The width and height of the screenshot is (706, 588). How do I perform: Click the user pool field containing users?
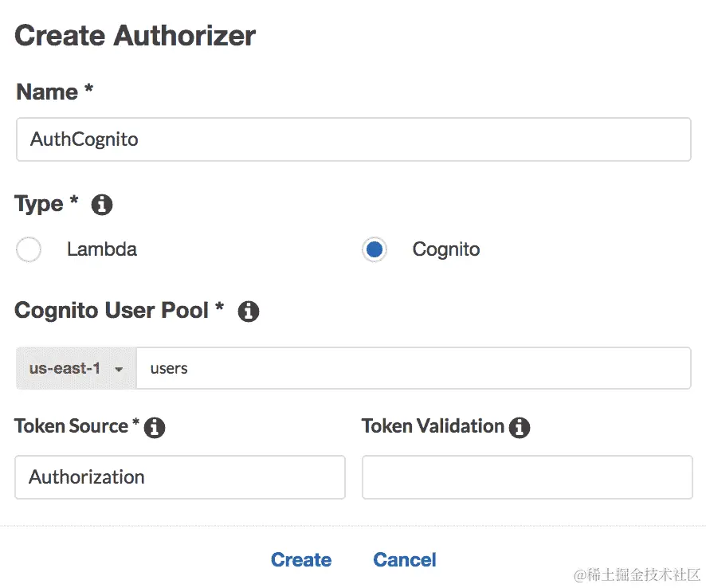click(x=413, y=369)
